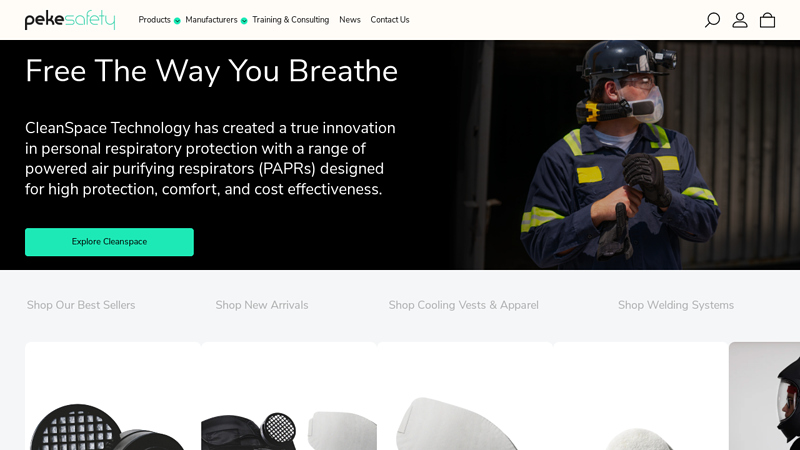This screenshot has height=450, width=800.
Task: Open the Products menu
Action: click(155, 20)
